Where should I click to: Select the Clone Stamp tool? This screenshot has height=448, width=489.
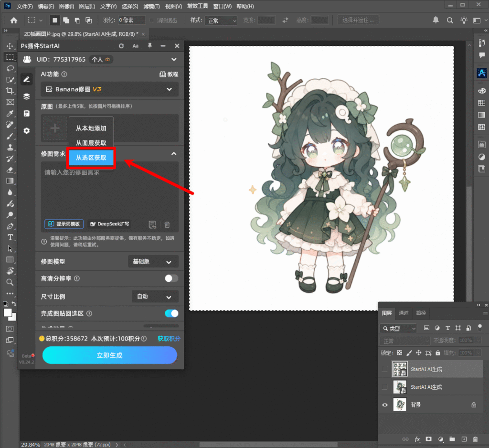10,147
